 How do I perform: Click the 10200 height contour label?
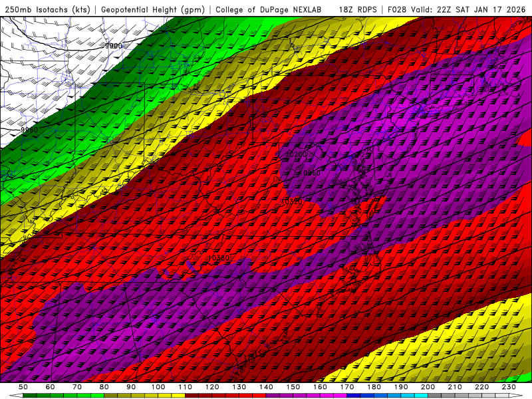pos(296,154)
